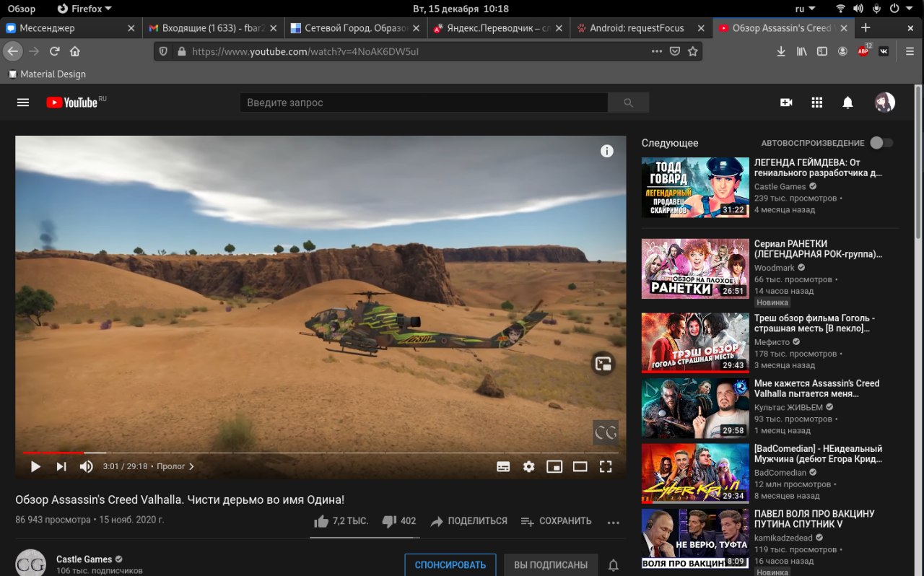Image resolution: width=924 pixels, height=576 pixels.
Task: Open the VK extension icon
Action: pyautogui.click(x=884, y=51)
